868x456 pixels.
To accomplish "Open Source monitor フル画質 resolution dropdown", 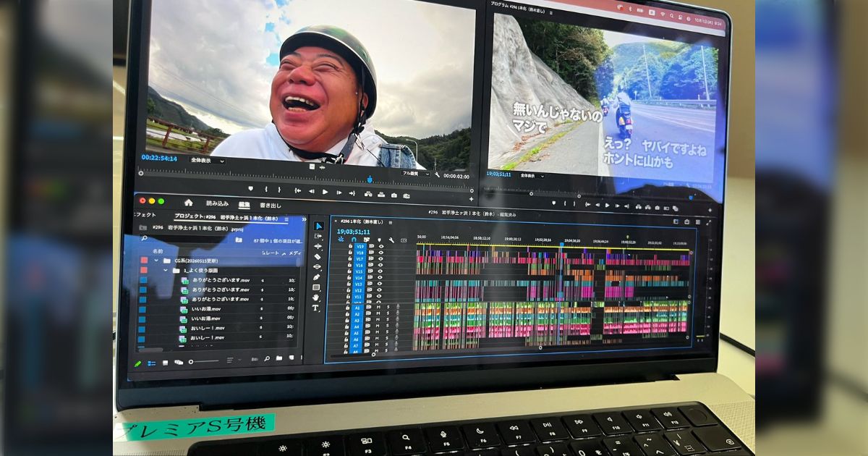I will pyautogui.click(x=416, y=174).
